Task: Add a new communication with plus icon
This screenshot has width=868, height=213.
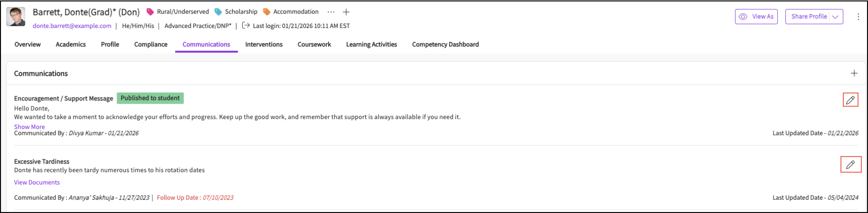Action: point(854,73)
